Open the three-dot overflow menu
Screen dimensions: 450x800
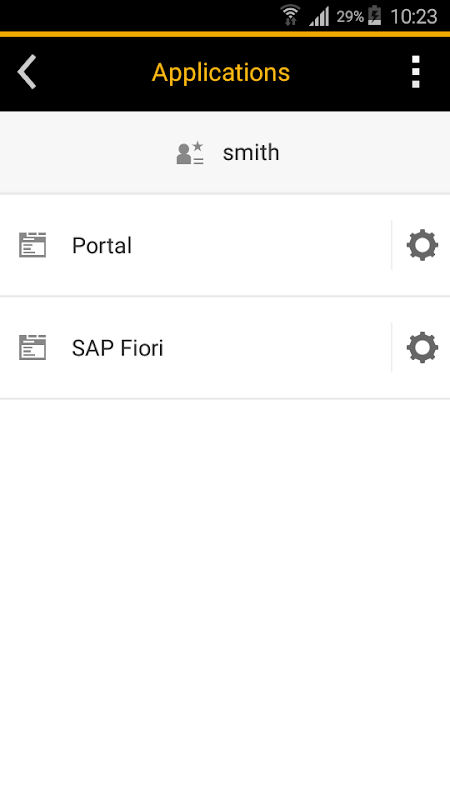(x=416, y=72)
